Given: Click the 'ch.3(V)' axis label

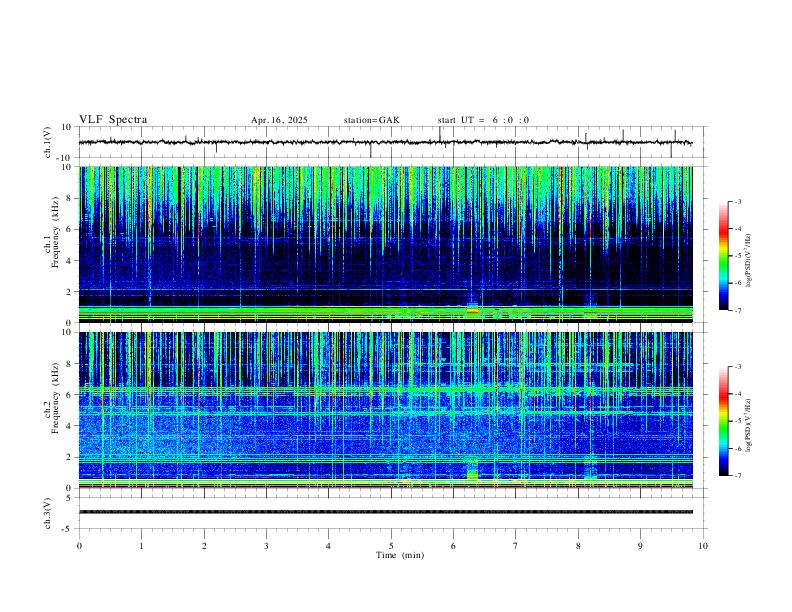Looking at the screenshot, I should (x=48, y=513).
